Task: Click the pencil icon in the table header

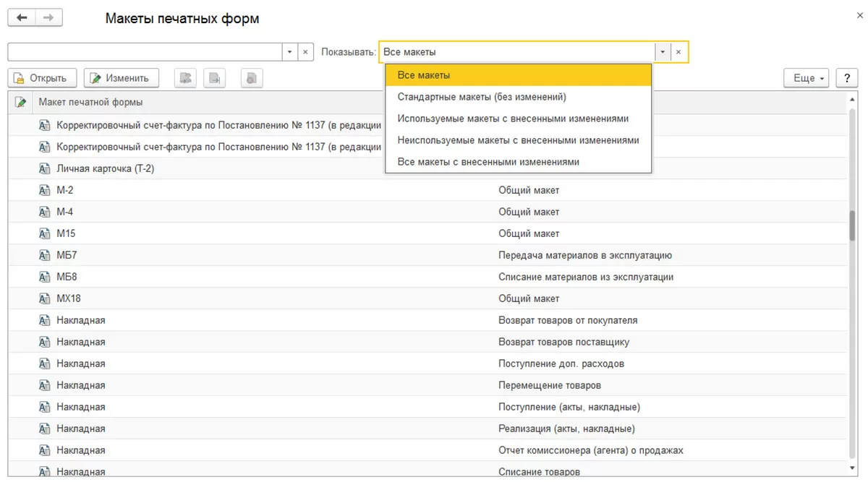Action: coord(20,102)
